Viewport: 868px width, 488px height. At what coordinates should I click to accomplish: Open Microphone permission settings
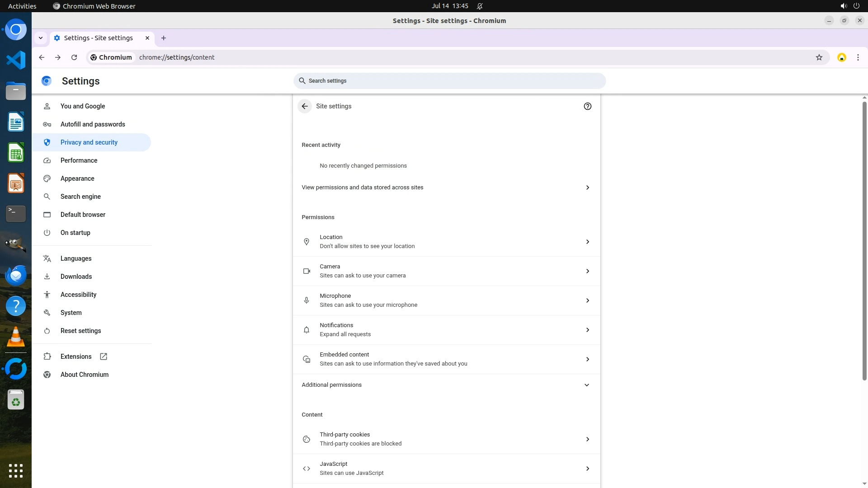click(x=446, y=300)
